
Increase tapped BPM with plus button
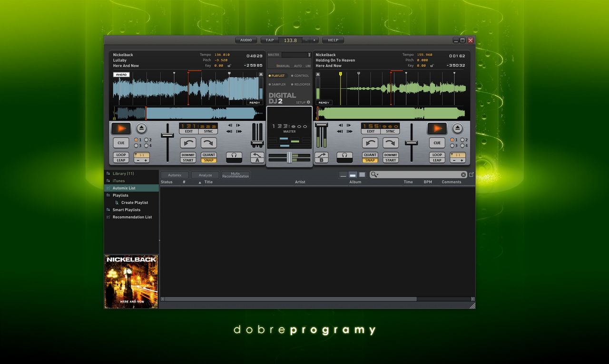(314, 40)
